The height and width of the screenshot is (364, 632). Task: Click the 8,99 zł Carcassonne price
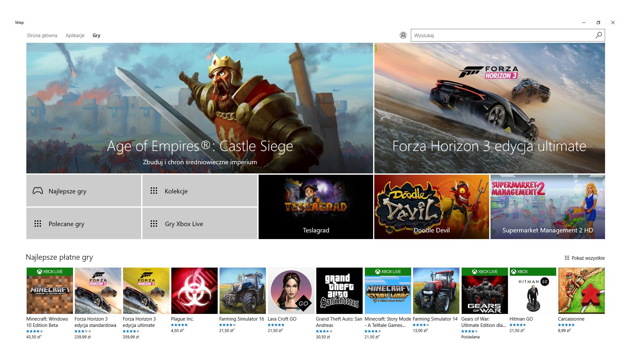click(564, 331)
